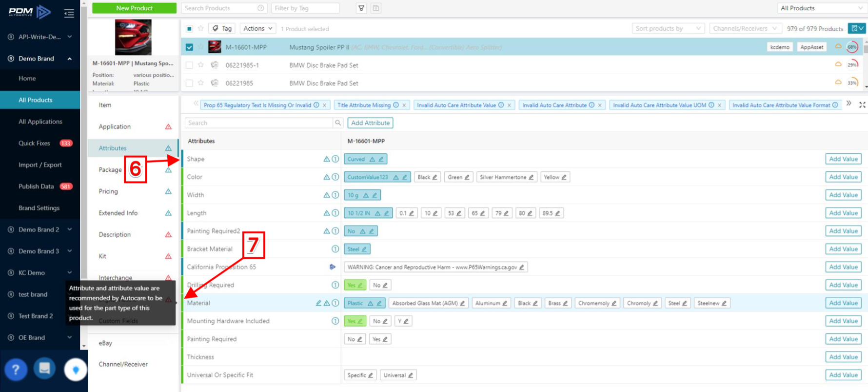Click info icon on Prop 65 Regulatory tag
The height and width of the screenshot is (392, 868).
click(316, 105)
